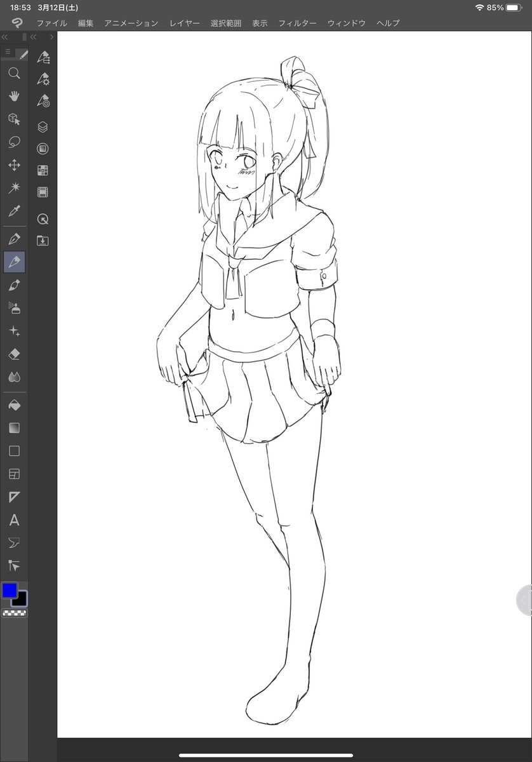Switch to the pencil tool palette tab
Image resolution: width=532 pixels, height=762 pixels.
click(x=22, y=55)
